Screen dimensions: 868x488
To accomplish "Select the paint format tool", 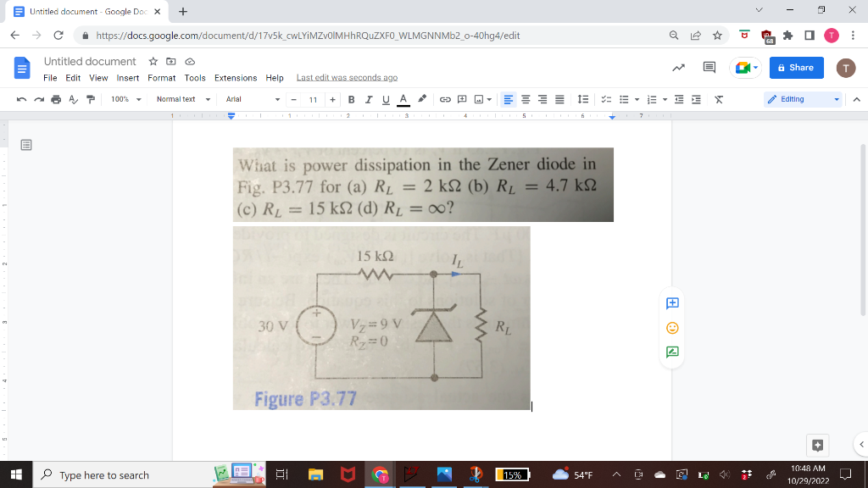I will [x=90, y=99].
